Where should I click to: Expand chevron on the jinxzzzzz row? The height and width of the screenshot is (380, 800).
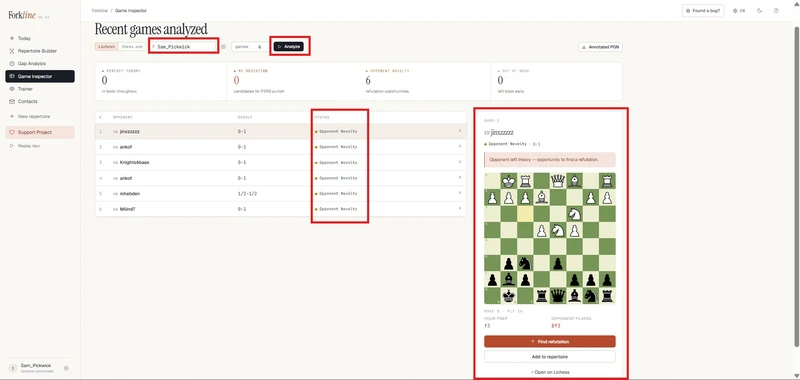tap(460, 131)
